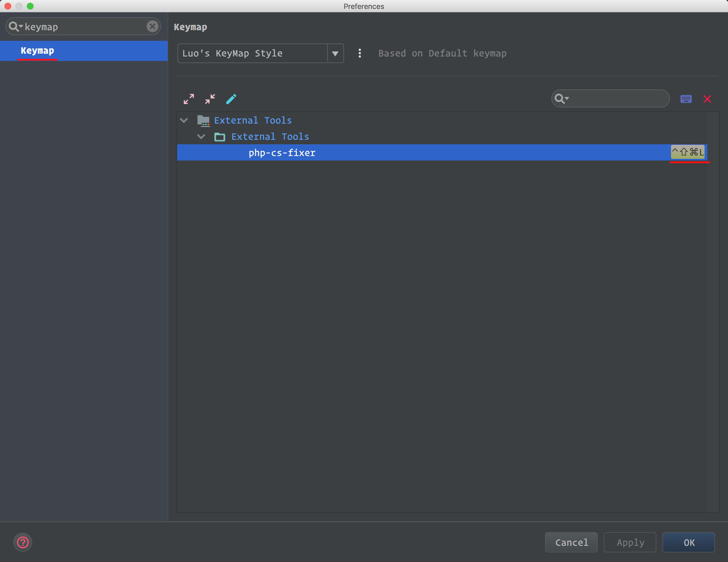
Task: Open the Luo's KeyMap Style dropdown
Action: pyautogui.click(x=335, y=53)
